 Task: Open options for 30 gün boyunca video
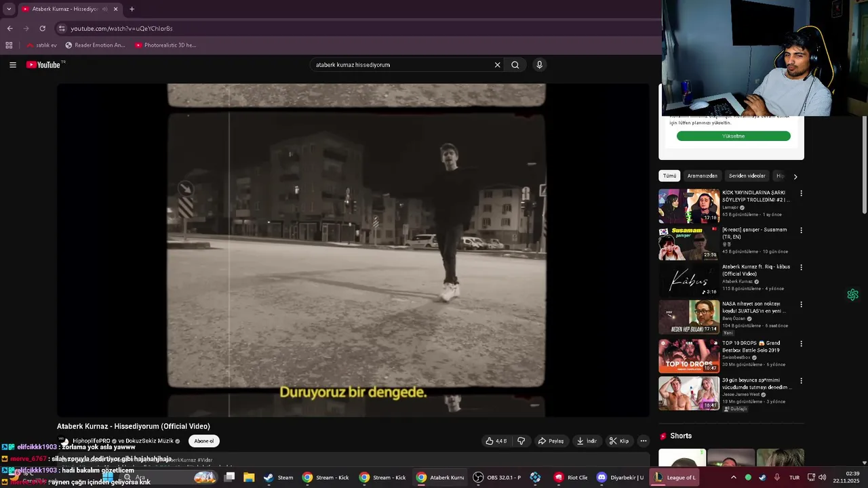[801, 381]
